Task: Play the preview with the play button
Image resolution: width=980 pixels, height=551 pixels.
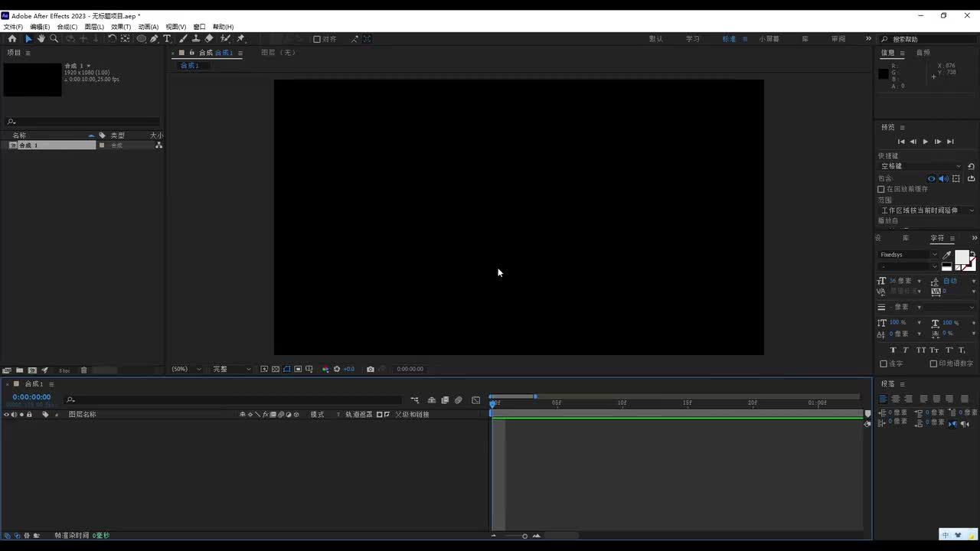Action: [x=926, y=142]
